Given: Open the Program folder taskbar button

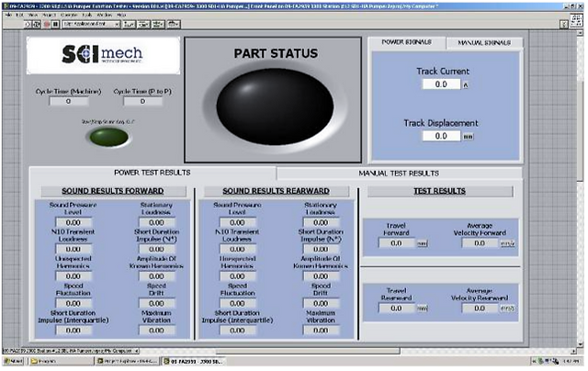Looking at the screenshot, I should tap(60, 361).
